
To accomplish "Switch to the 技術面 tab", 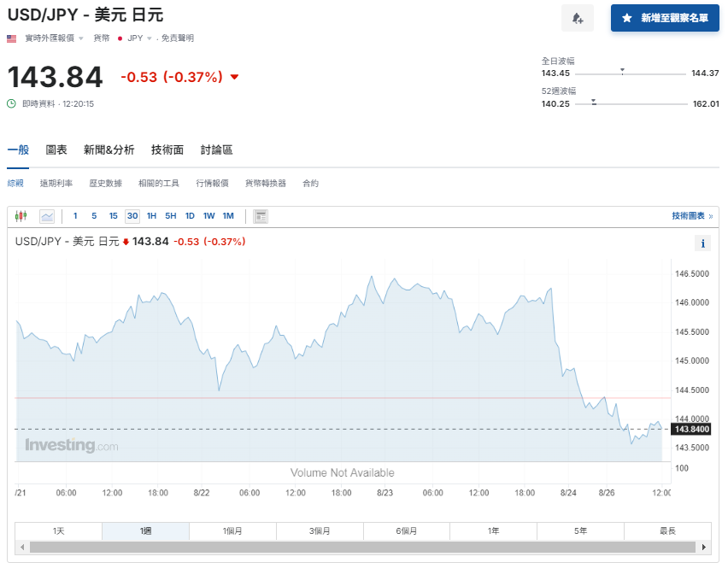I will coord(167,149).
